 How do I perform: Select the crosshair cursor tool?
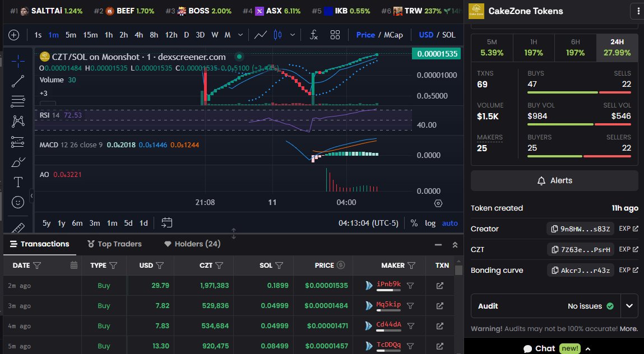pyautogui.click(x=18, y=62)
